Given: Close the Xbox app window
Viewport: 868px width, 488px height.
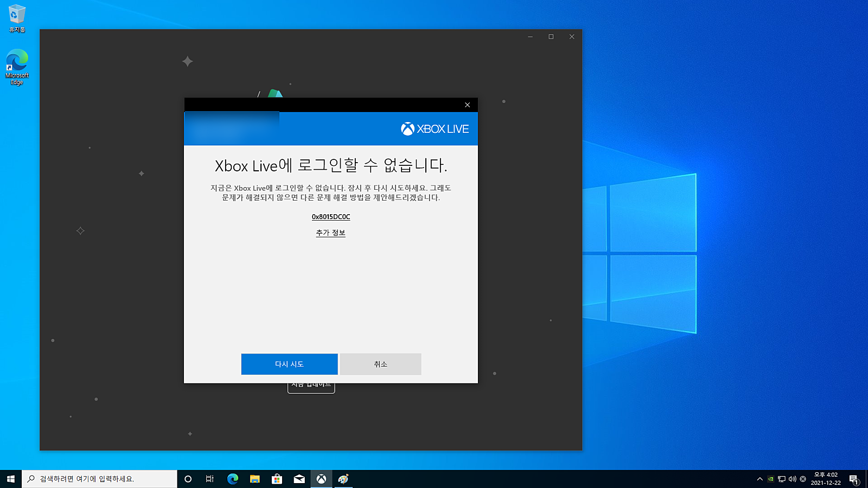Looking at the screenshot, I should [572, 37].
